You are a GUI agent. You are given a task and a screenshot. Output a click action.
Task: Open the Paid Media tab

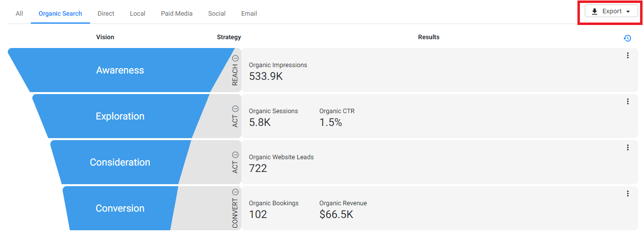(x=177, y=13)
